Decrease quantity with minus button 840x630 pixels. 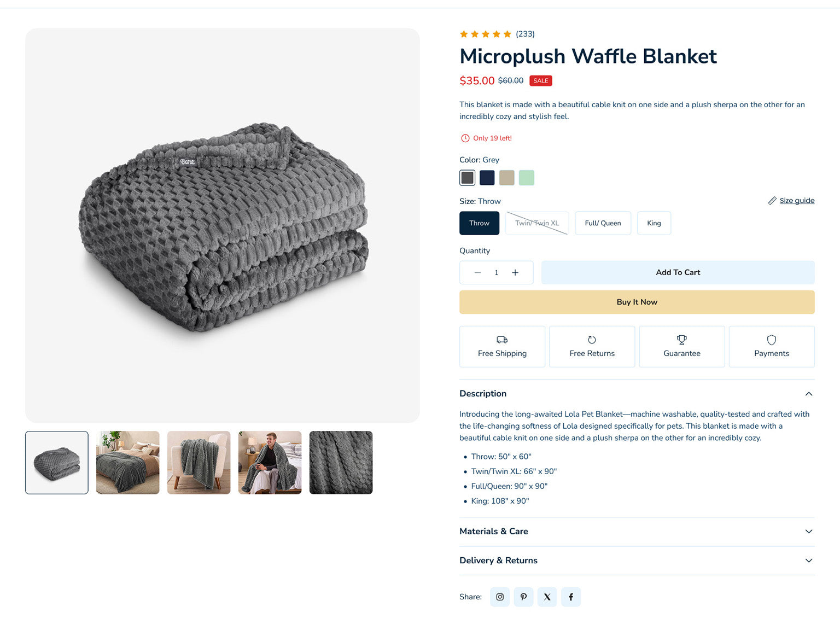coord(477,272)
